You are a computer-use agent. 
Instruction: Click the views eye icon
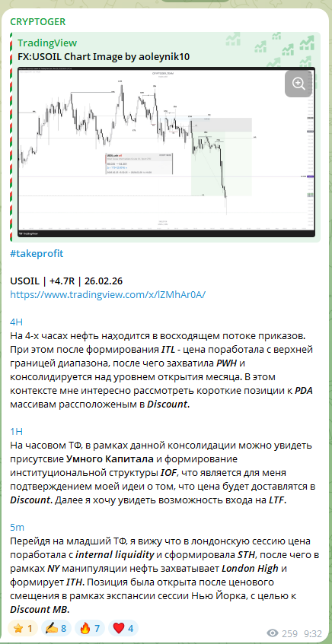(273, 633)
